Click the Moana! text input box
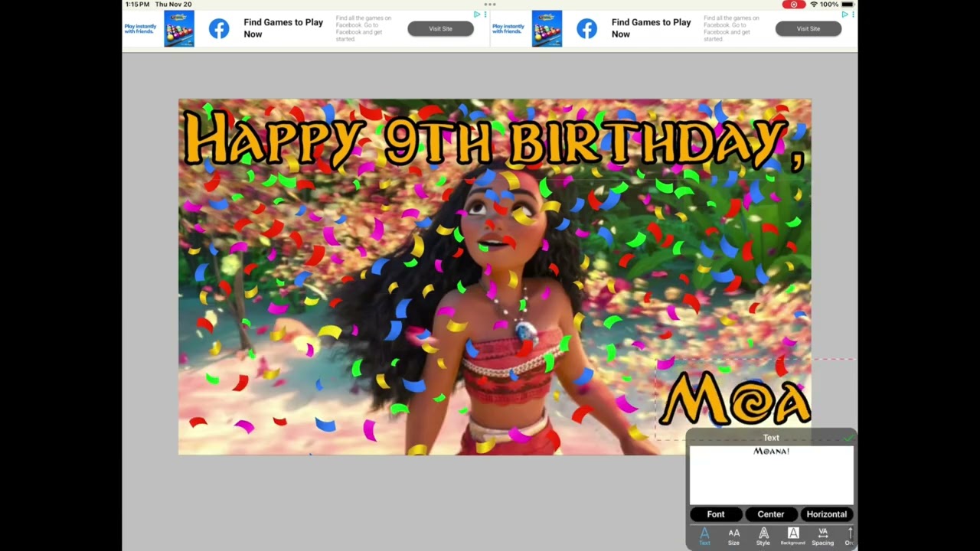The image size is (980, 551). (x=771, y=474)
